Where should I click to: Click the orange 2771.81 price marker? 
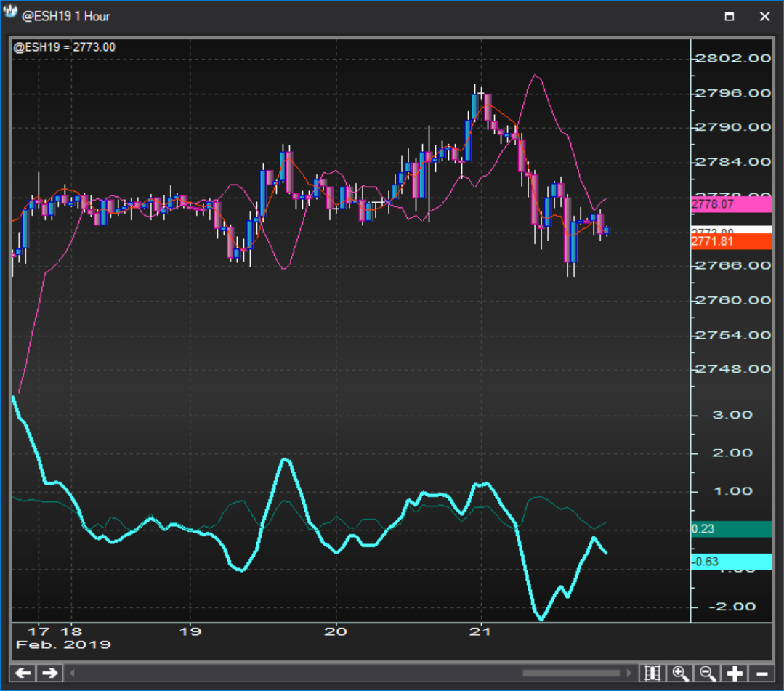(x=732, y=242)
